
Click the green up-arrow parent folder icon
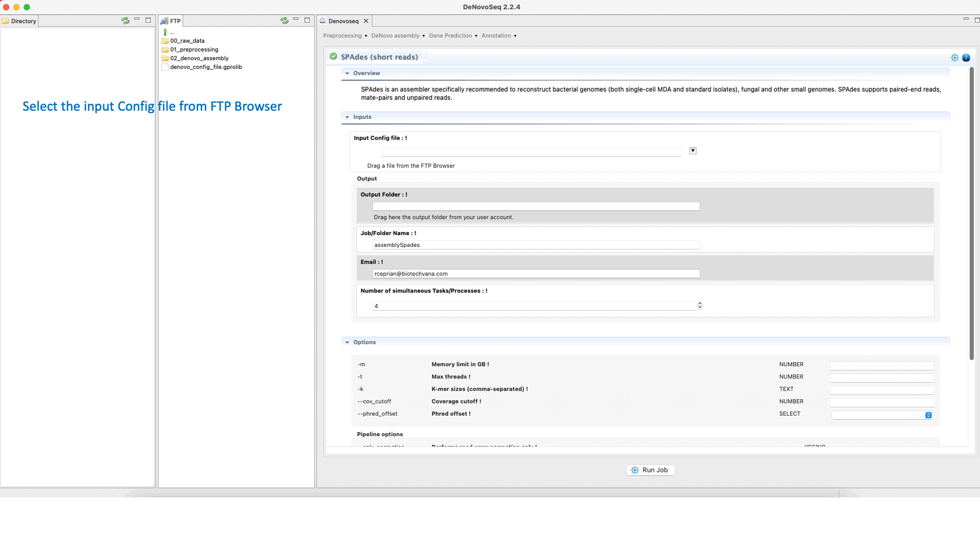pos(165,32)
